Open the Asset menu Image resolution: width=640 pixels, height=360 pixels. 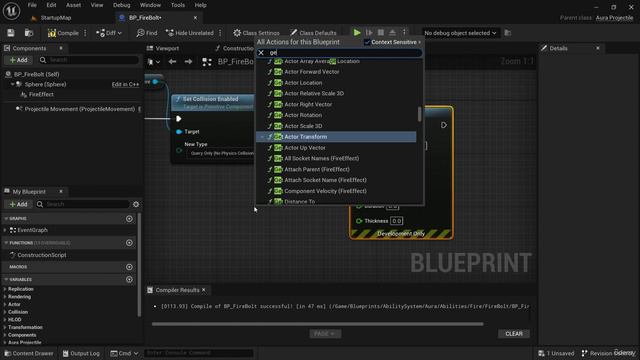point(73,5)
